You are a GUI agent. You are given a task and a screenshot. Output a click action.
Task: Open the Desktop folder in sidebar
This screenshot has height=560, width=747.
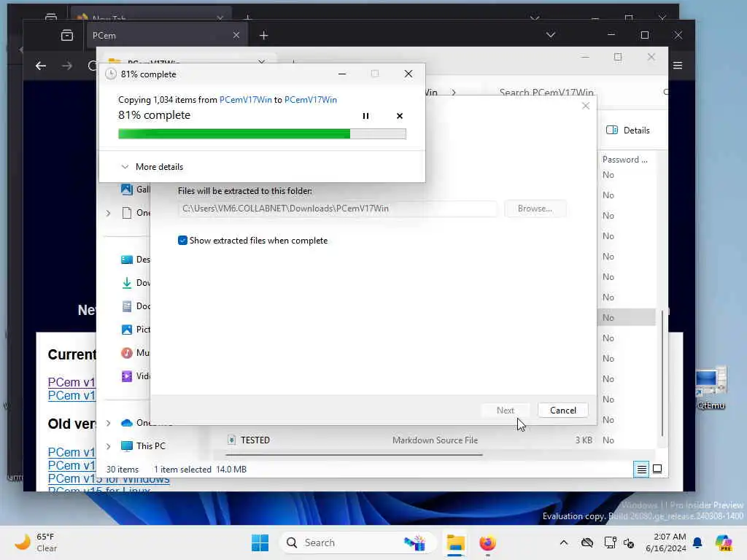135,260
